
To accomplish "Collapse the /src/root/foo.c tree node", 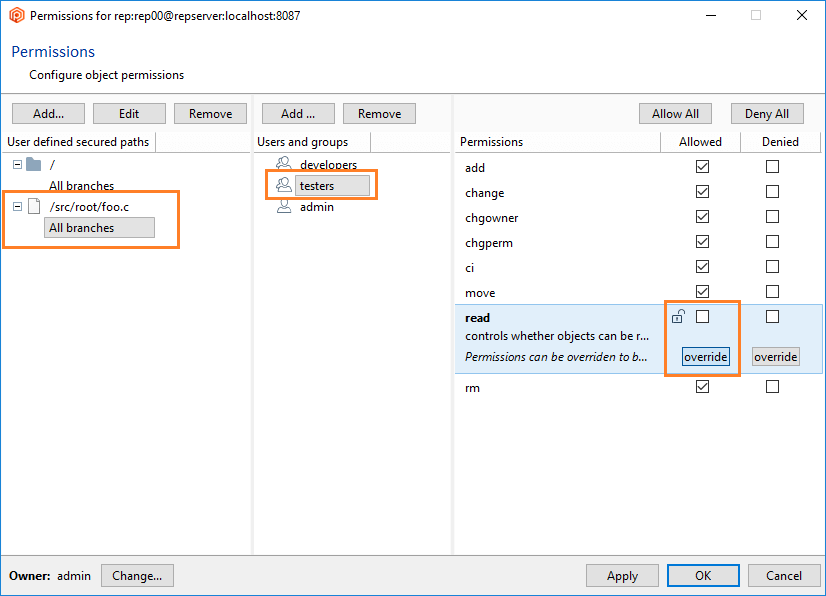I will (x=17, y=207).
